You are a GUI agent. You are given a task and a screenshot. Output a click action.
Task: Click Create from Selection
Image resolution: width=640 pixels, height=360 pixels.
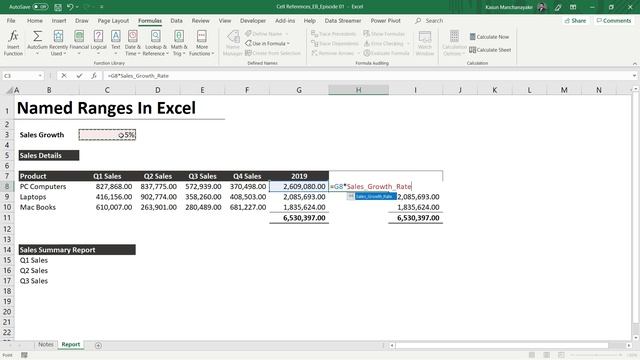273,53
